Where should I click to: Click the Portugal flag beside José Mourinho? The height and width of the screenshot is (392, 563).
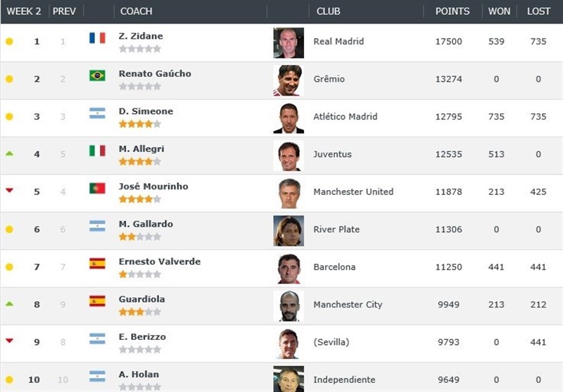[x=97, y=188]
